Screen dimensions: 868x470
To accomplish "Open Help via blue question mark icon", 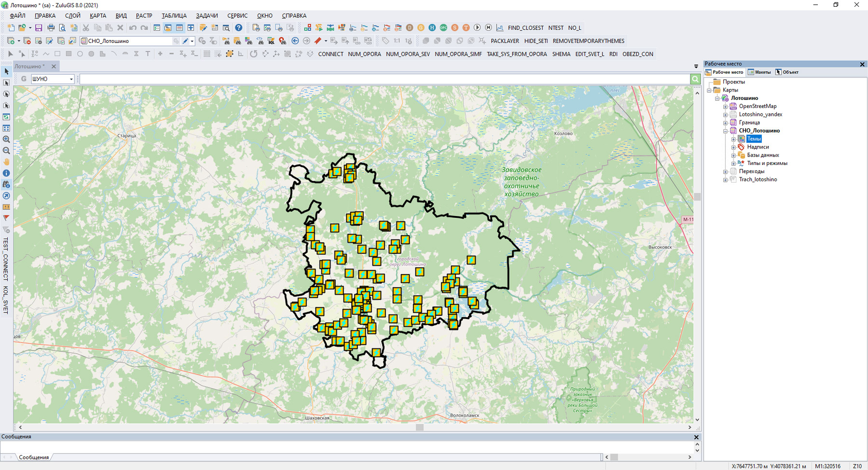I will click(239, 28).
